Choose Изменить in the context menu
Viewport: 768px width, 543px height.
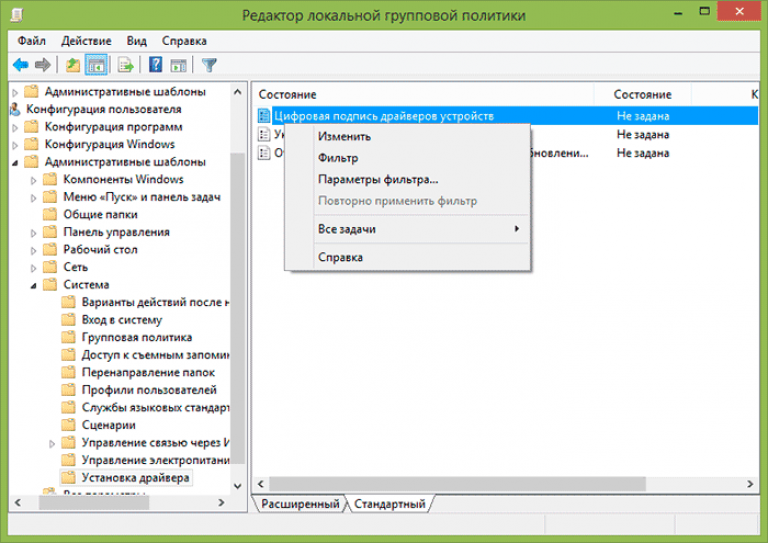click(344, 137)
